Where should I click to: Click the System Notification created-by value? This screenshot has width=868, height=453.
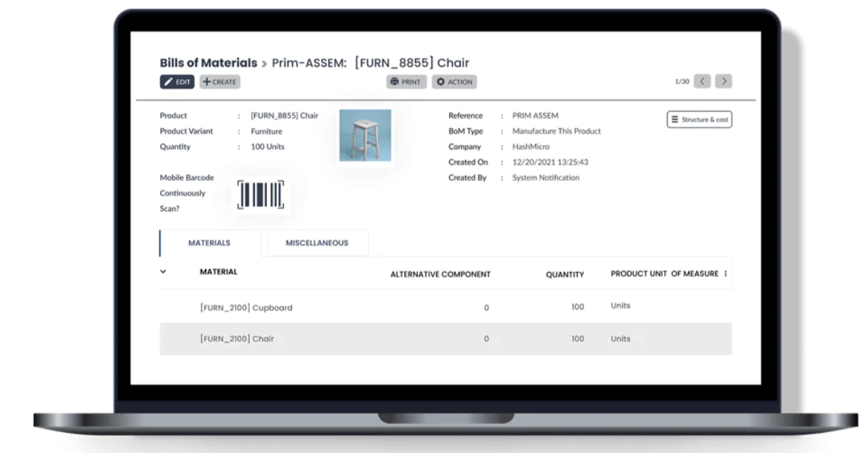[546, 178]
